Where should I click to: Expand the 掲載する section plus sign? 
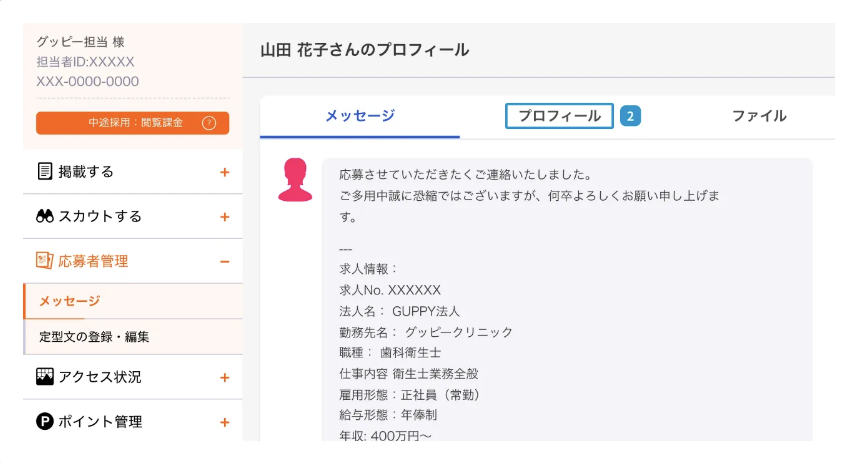[x=224, y=172]
